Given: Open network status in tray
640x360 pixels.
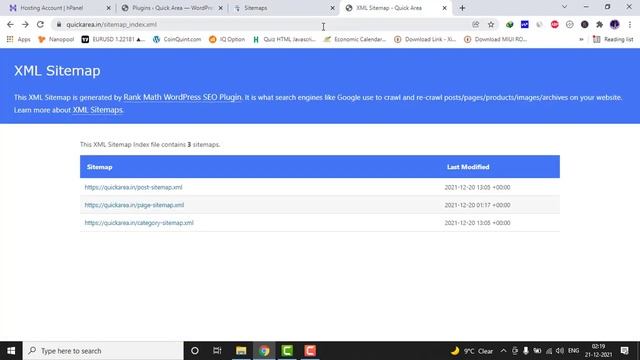Looking at the screenshot, I should (549, 351).
